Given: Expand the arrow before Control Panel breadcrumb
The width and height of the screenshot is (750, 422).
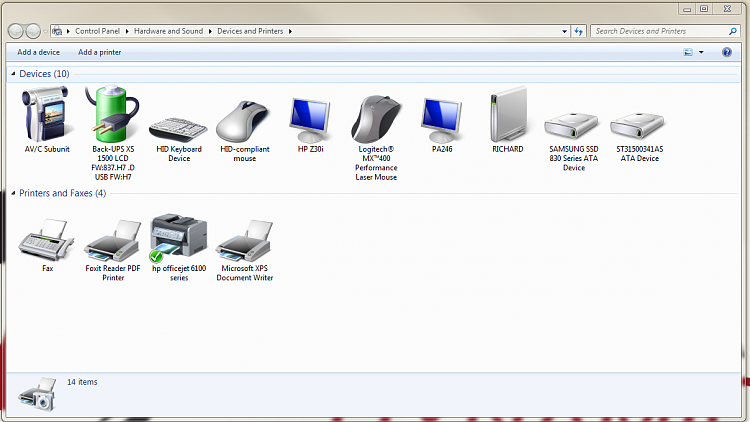Looking at the screenshot, I should [68, 31].
